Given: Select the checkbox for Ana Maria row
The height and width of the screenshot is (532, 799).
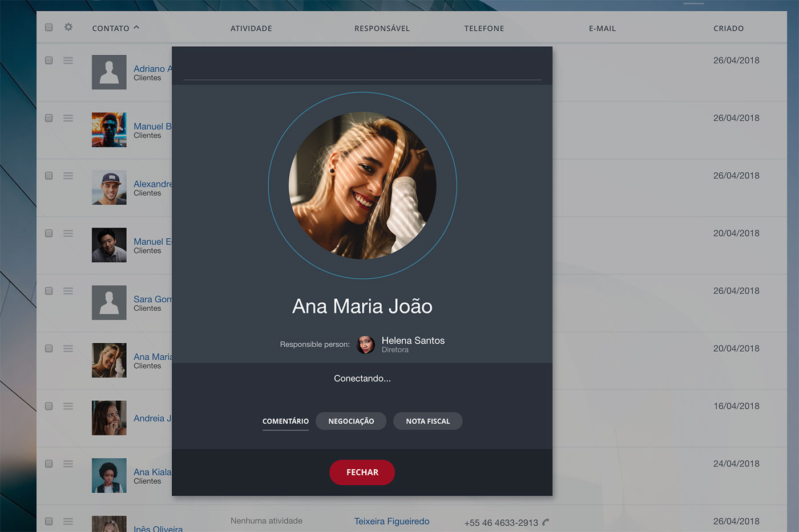Looking at the screenshot, I should (x=49, y=348).
